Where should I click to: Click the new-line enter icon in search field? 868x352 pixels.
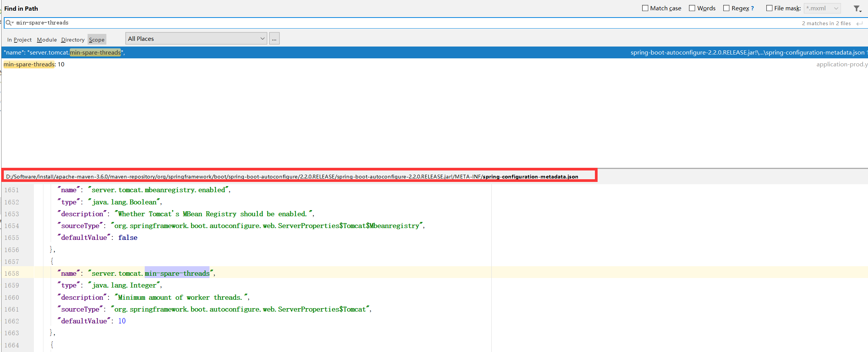(859, 23)
